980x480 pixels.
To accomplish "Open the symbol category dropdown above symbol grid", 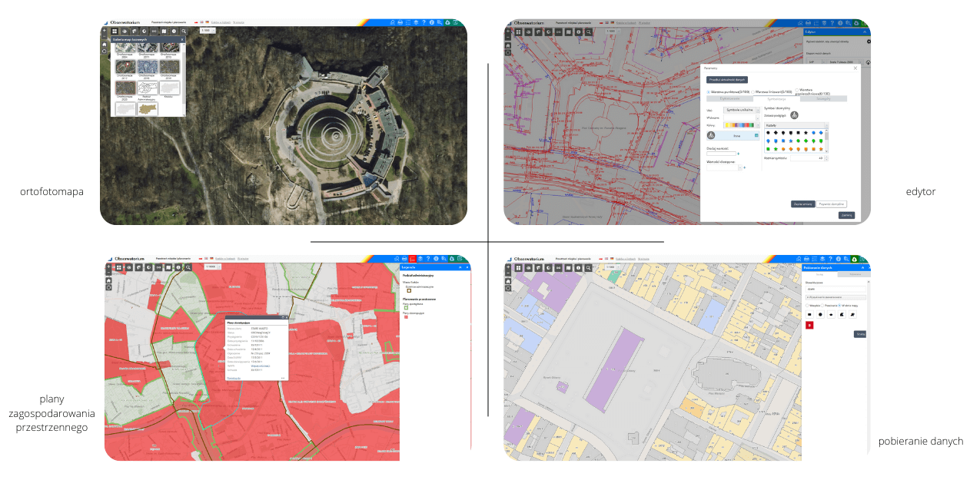I will tap(797, 125).
